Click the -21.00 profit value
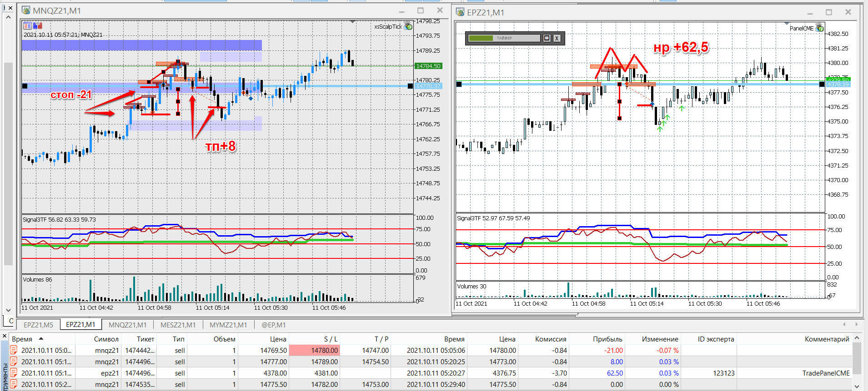Screen dimensions: 868x391 click(x=614, y=350)
